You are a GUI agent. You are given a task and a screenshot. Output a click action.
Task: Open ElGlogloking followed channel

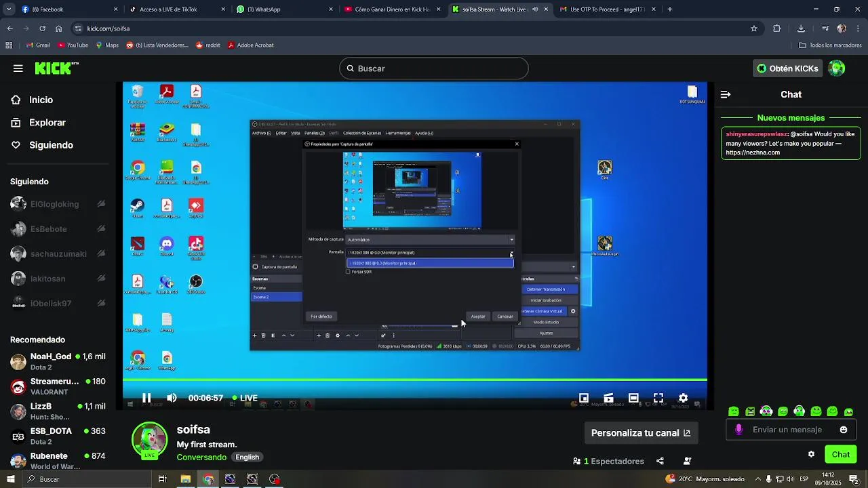[x=58, y=204]
